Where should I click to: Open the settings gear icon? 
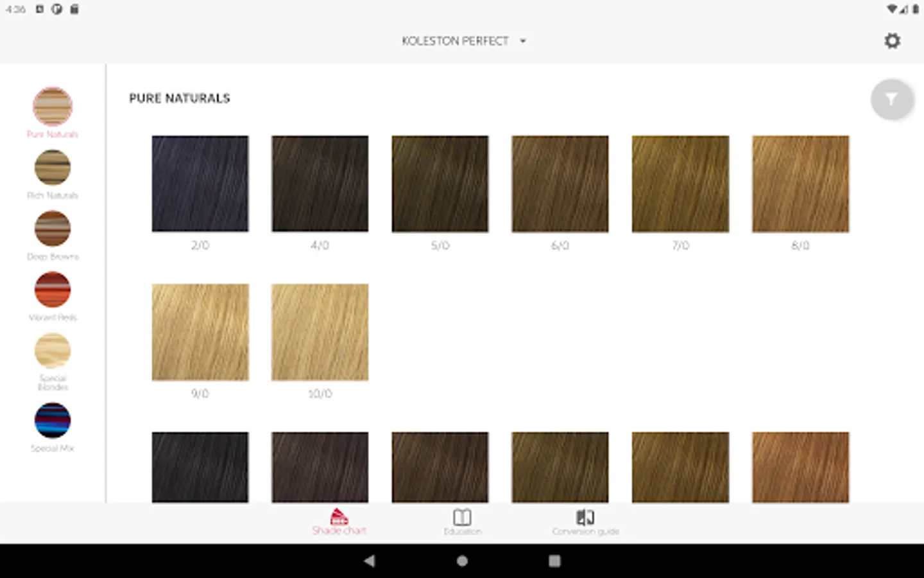point(892,41)
